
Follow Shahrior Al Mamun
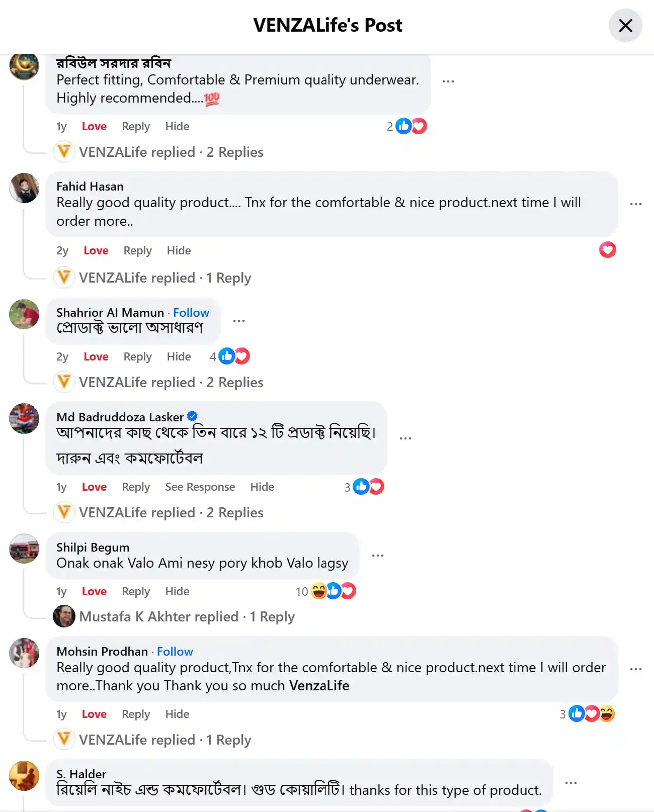point(191,312)
